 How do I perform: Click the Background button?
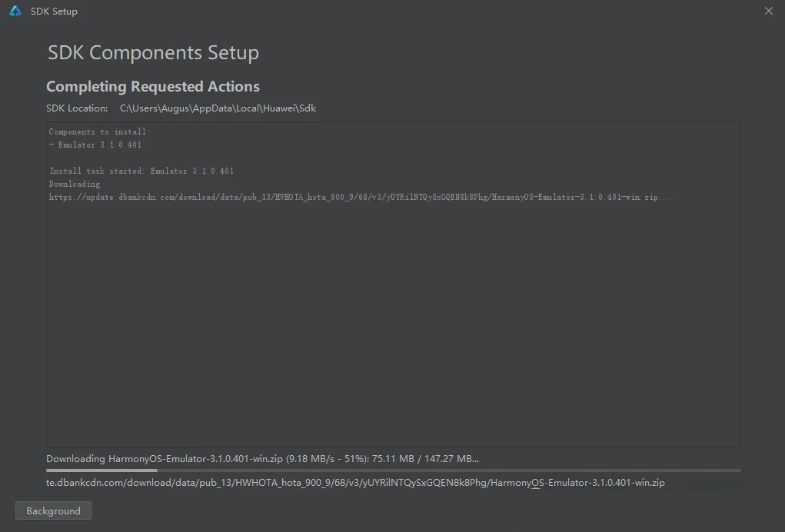coord(53,510)
